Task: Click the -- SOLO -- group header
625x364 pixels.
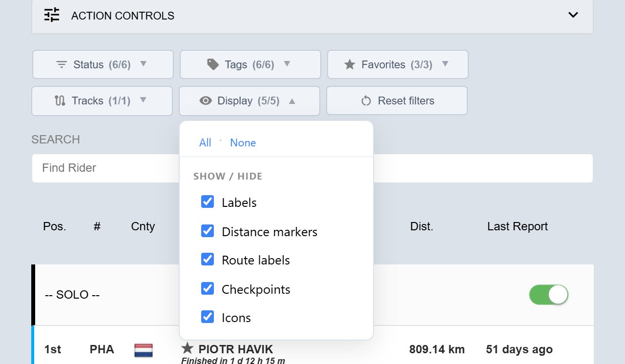Action: click(72, 295)
